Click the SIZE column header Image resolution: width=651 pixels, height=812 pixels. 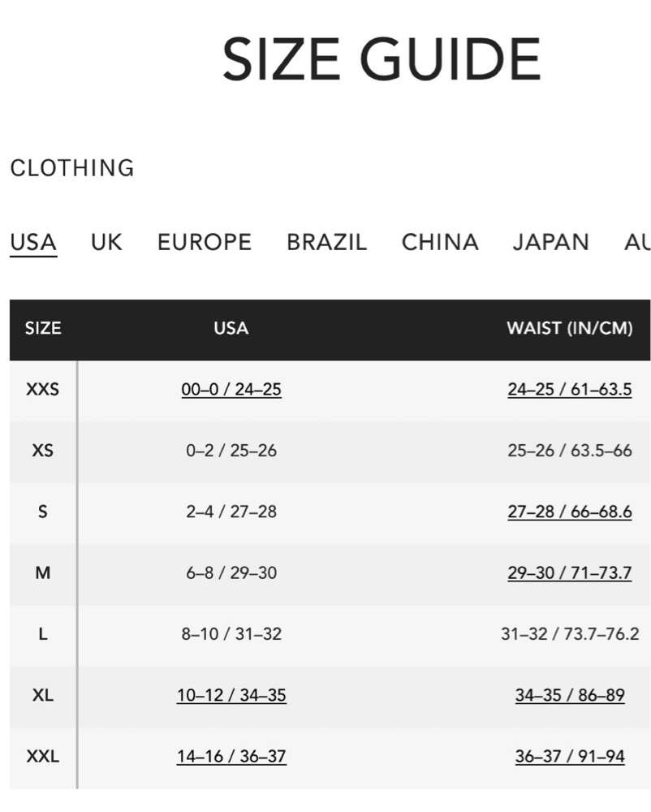pos(43,328)
